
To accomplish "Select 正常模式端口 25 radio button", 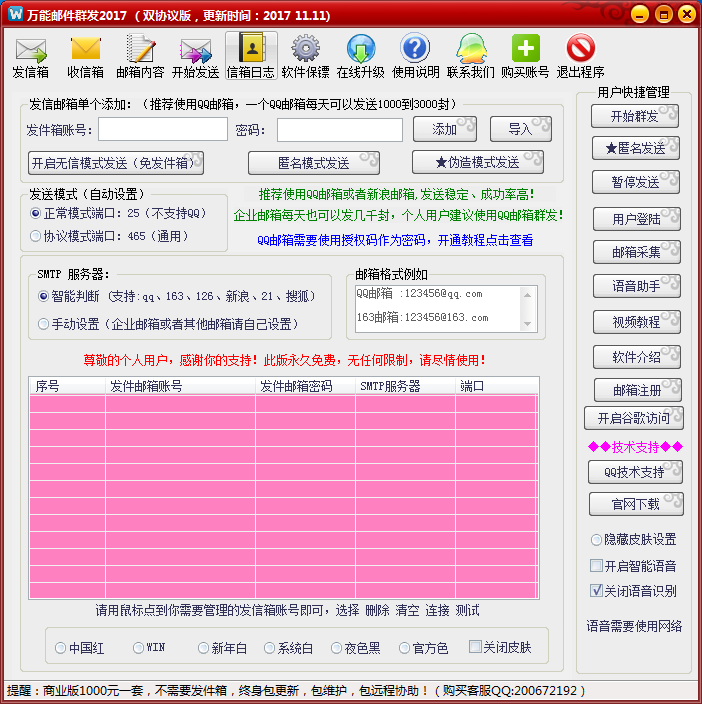I will point(35,213).
